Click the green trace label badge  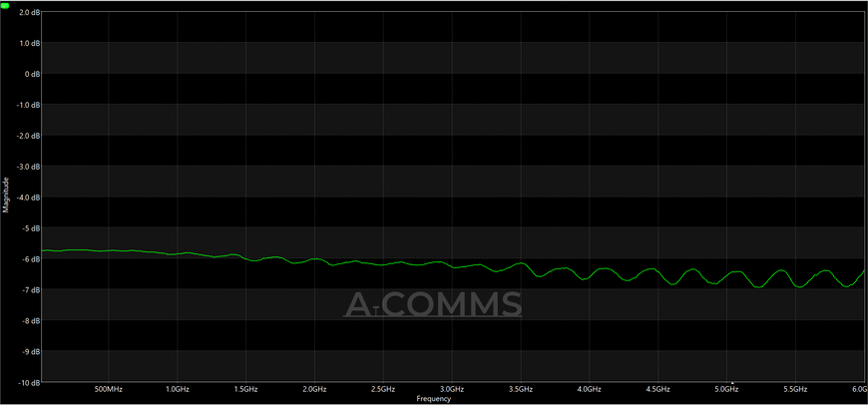(x=6, y=5)
